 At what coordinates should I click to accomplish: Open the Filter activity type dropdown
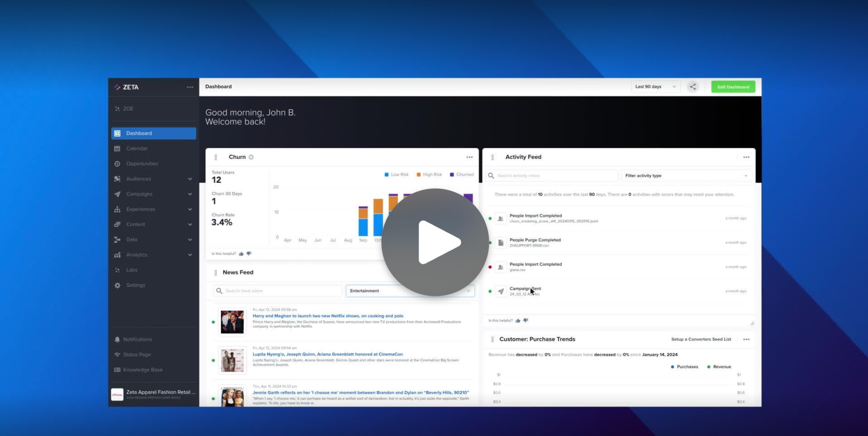click(x=686, y=176)
